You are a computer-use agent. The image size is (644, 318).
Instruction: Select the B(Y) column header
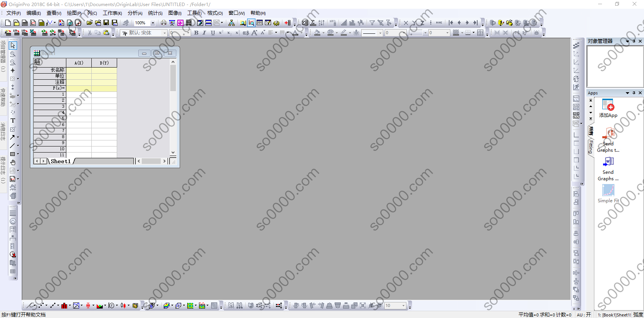[x=104, y=63]
